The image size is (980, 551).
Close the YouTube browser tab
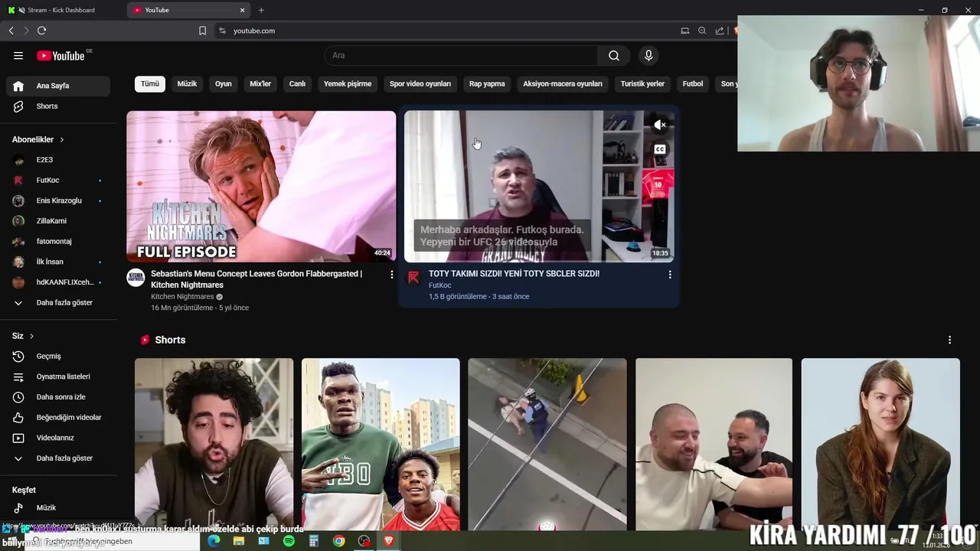(243, 10)
